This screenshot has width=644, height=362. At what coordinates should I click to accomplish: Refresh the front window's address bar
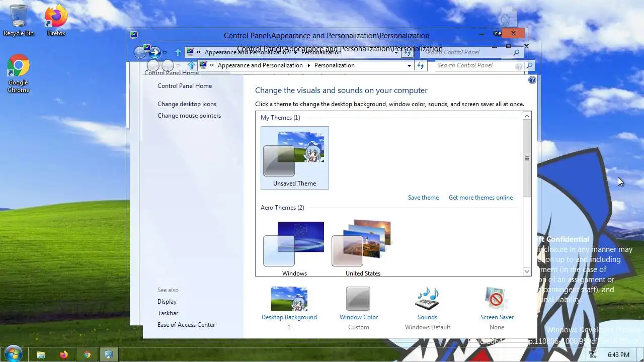[421, 65]
